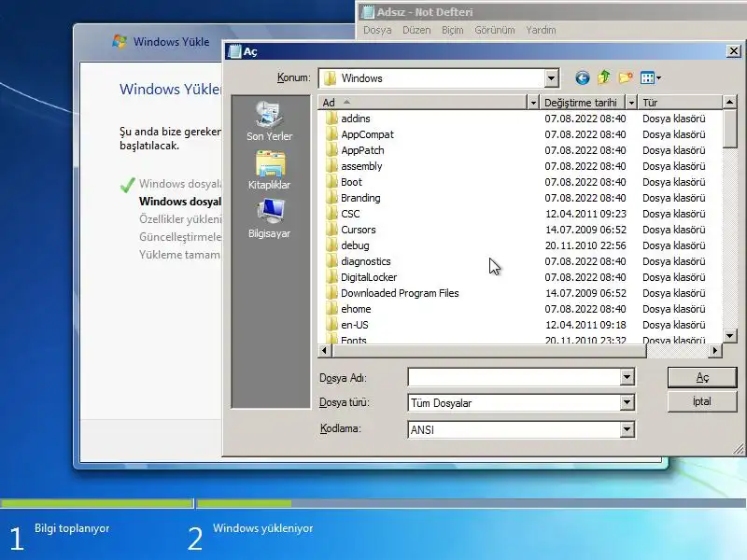The height and width of the screenshot is (560, 747).
Task: Open Görünüm menu in Not Defteri
Action: click(495, 30)
